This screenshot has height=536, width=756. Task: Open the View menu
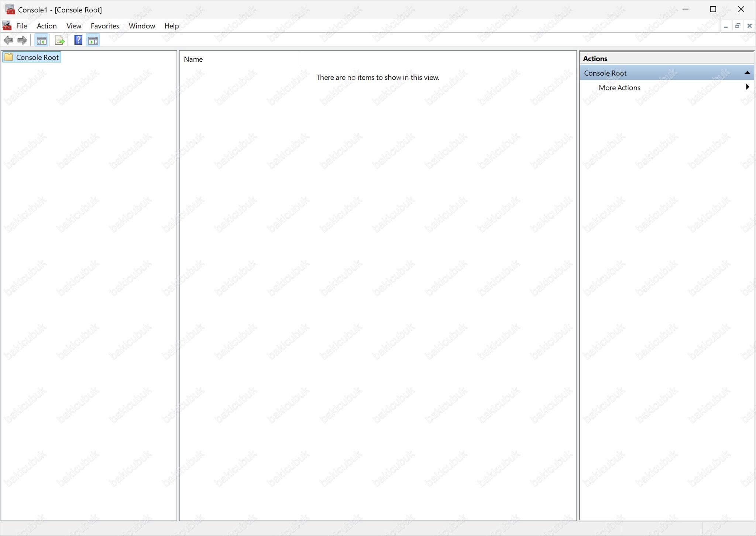(73, 26)
